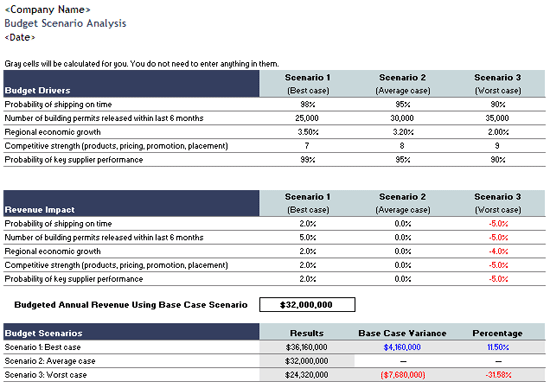The width and height of the screenshot is (550, 388).
Task: Select the Date placeholder cell
Action: (20, 37)
